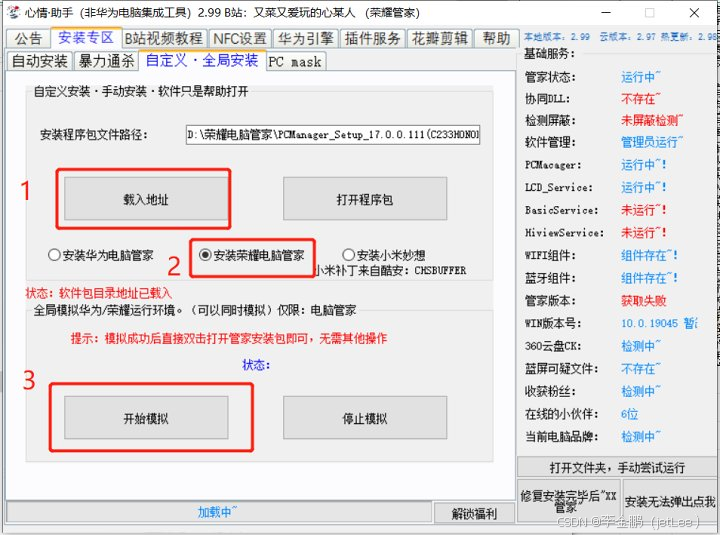Select the 自定义·全局安装 sub-tab
Screen dimensions: 720x535
(x=202, y=60)
